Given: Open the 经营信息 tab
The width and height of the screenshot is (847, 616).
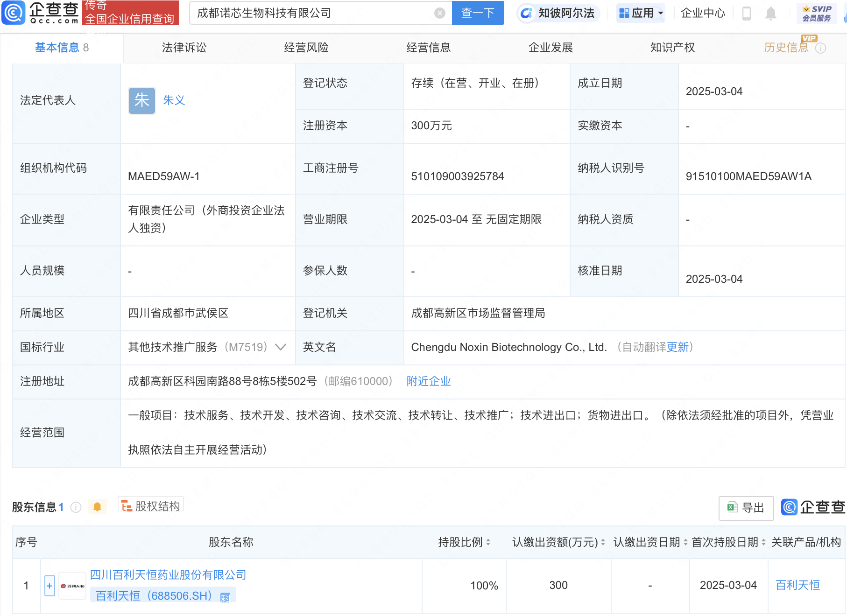Looking at the screenshot, I should 429,48.
